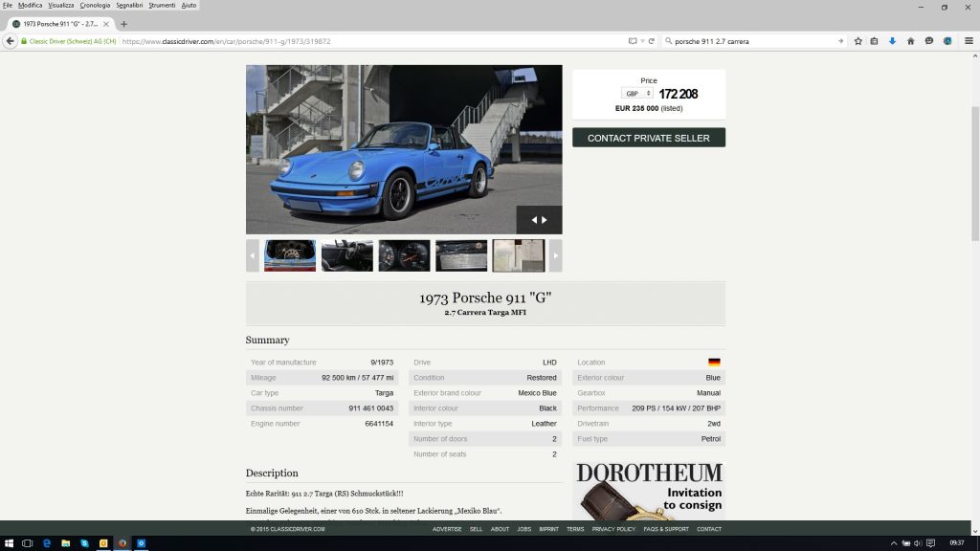The width and height of the screenshot is (980, 551).
Task: Open the Aiuto menu
Action: 189,5
